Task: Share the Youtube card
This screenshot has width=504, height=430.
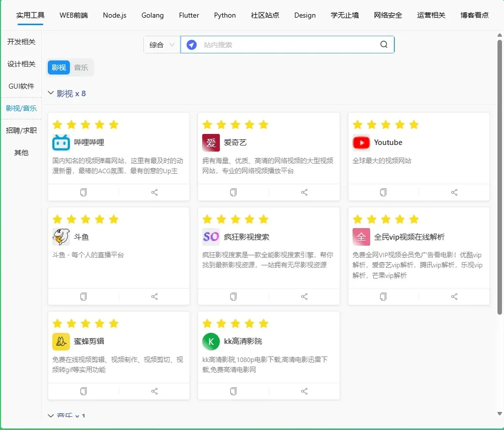Action: click(454, 192)
